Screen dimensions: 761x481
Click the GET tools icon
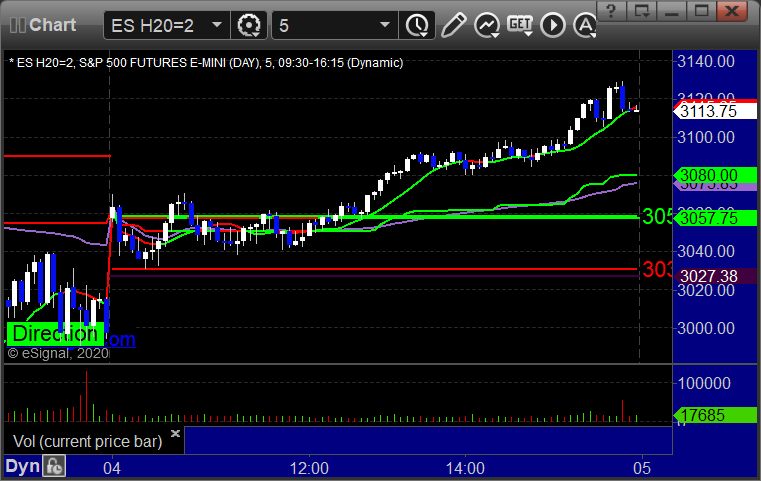click(520, 25)
